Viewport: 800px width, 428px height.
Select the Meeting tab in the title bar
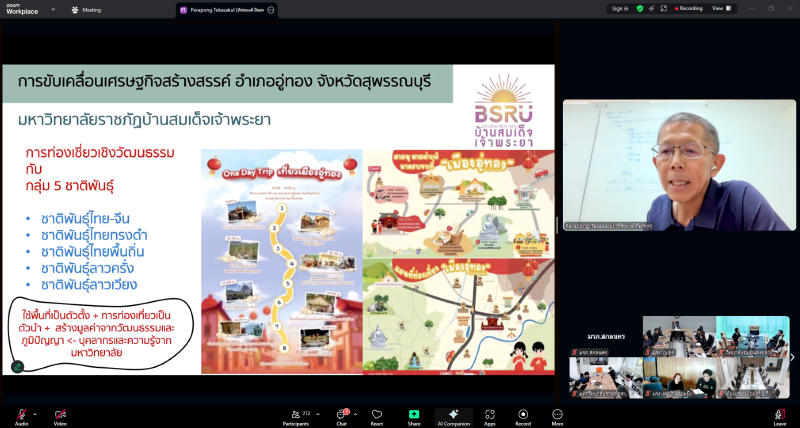86,10
